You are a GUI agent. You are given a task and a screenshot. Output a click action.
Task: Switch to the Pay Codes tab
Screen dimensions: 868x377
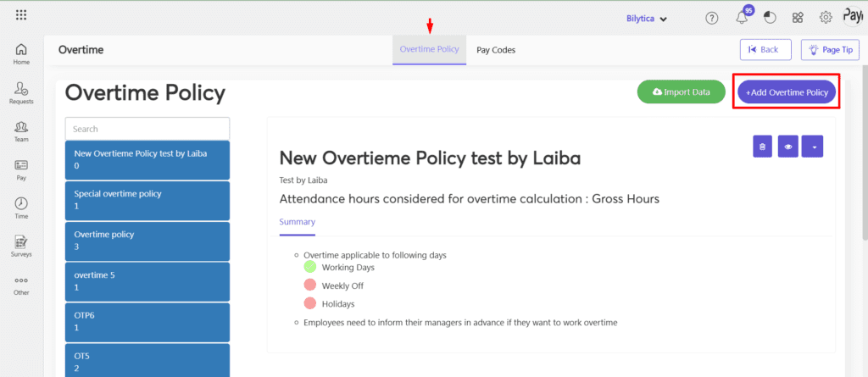[x=496, y=50]
